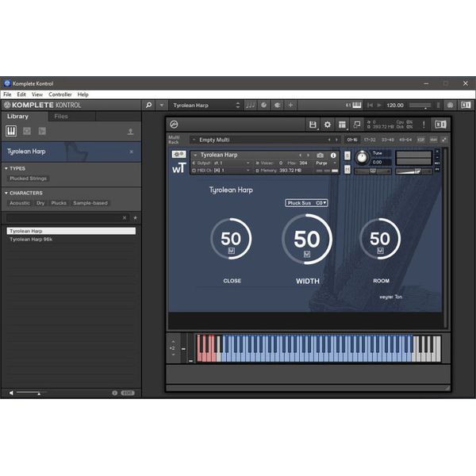Select Tyrolean Harp 96k preset
Viewport: 476px width, 476px height.
[30, 239]
